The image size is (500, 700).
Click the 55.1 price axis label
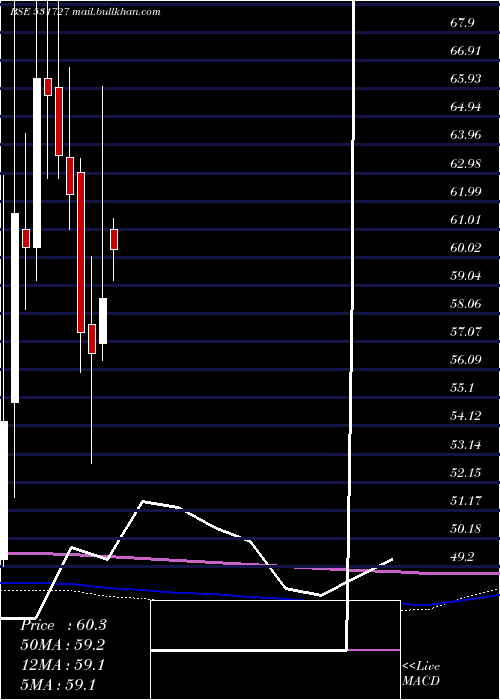coord(462,388)
